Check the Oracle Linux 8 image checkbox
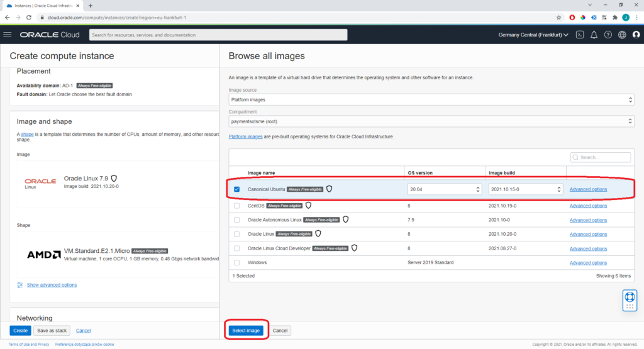The width and height of the screenshot is (644, 349). click(x=236, y=234)
